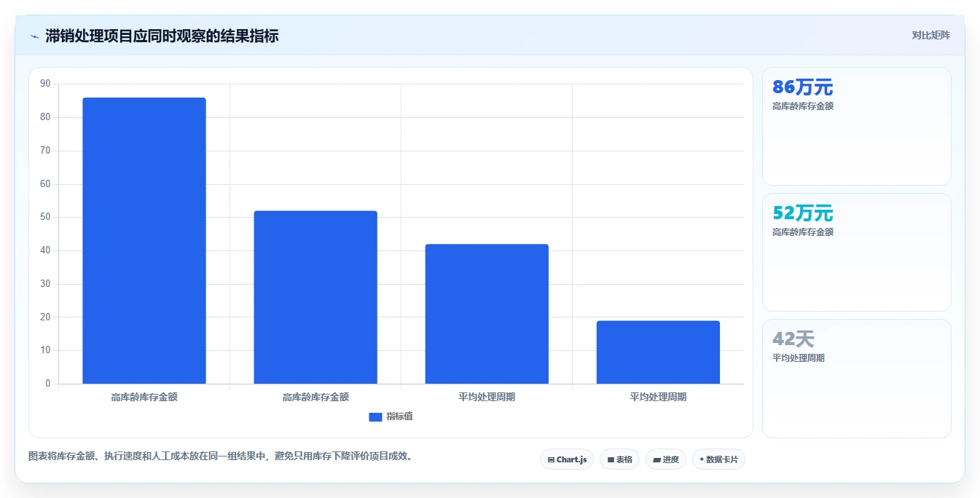Click the lightning icon beside the panel title

coord(34,36)
